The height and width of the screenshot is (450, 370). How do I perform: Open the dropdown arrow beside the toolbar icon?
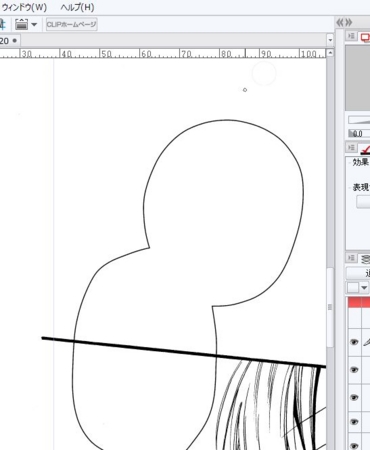click(34, 24)
